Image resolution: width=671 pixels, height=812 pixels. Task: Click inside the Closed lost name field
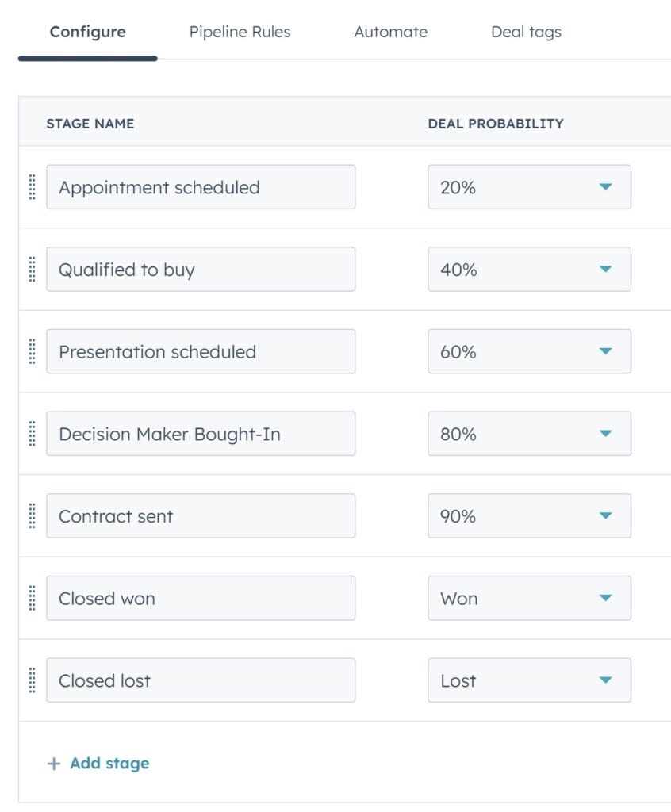tap(202, 680)
